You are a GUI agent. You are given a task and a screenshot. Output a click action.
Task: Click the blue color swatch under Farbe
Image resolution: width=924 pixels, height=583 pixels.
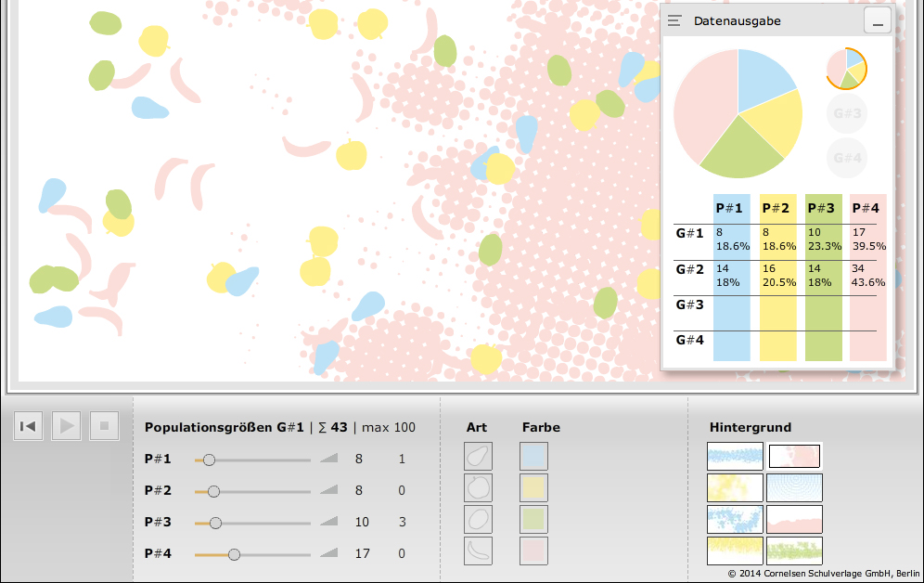533,457
